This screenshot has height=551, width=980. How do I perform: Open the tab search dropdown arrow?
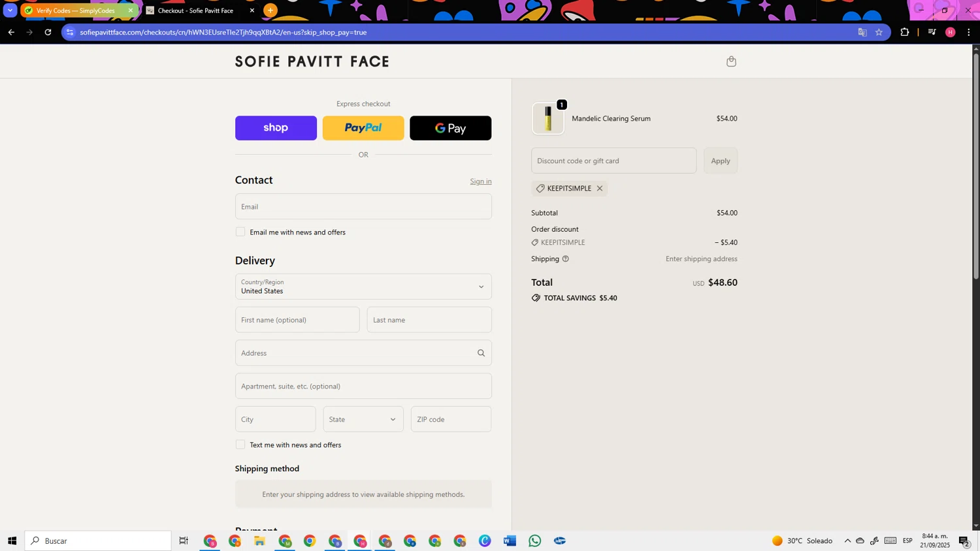click(10, 10)
